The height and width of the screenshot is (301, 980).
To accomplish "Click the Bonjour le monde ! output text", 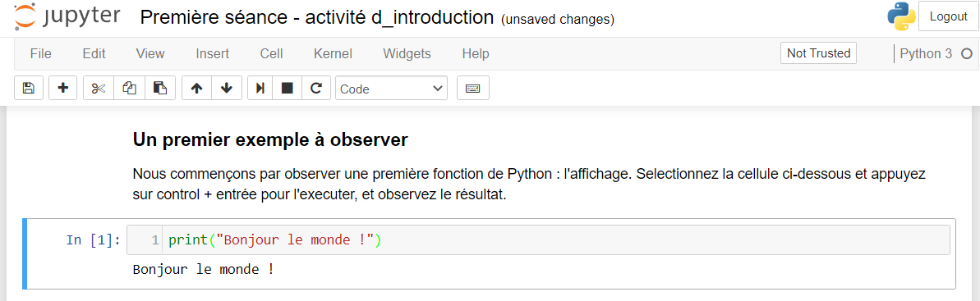I will [203, 271].
